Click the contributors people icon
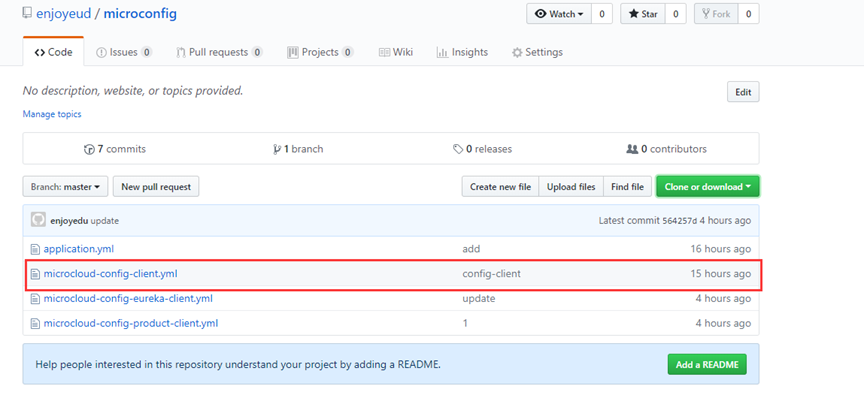This screenshot has height=395, width=864. point(632,149)
